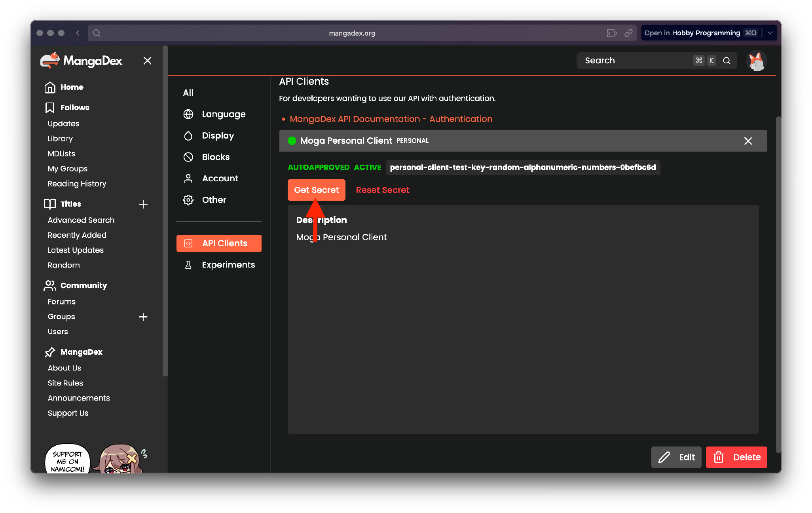Click the plus icon next to Titles
Screen dimensions: 812x513
(x=143, y=204)
